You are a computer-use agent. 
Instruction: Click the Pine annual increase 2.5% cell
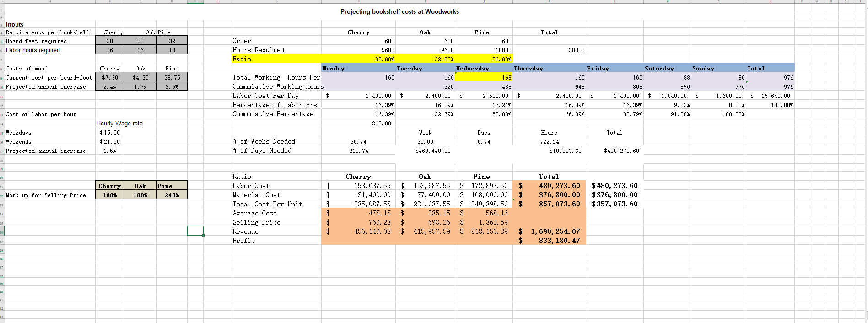point(172,86)
